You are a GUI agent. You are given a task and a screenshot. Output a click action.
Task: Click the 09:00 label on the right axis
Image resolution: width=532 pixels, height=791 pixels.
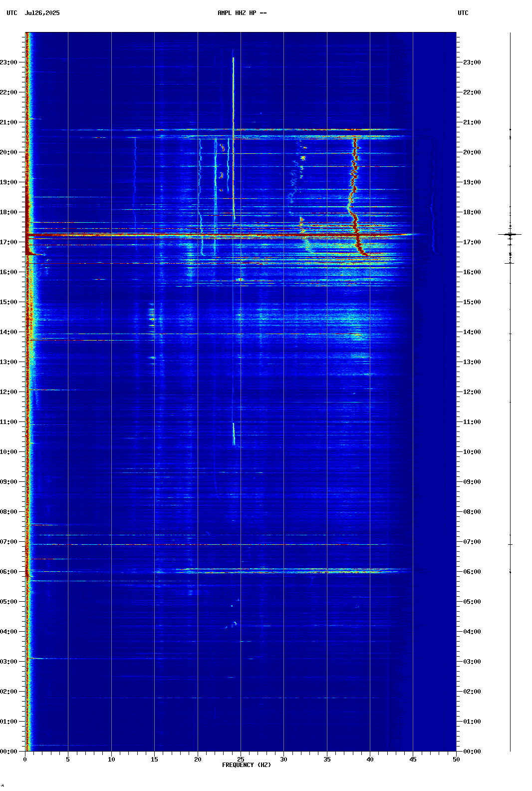472,482
